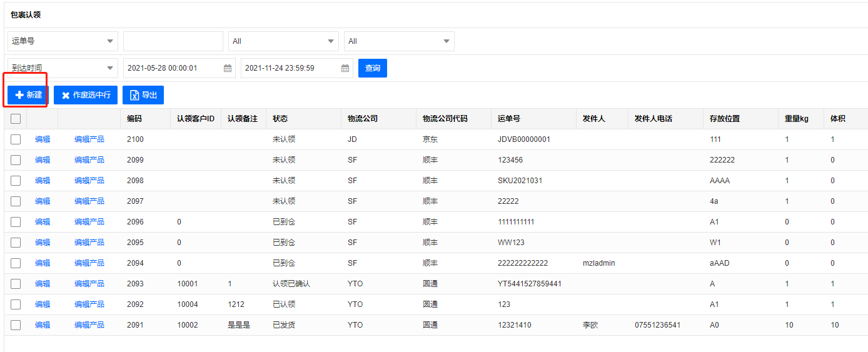Click 编辑 link for row 2091
The height and width of the screenshot is (352, 868).
point(43,325)
